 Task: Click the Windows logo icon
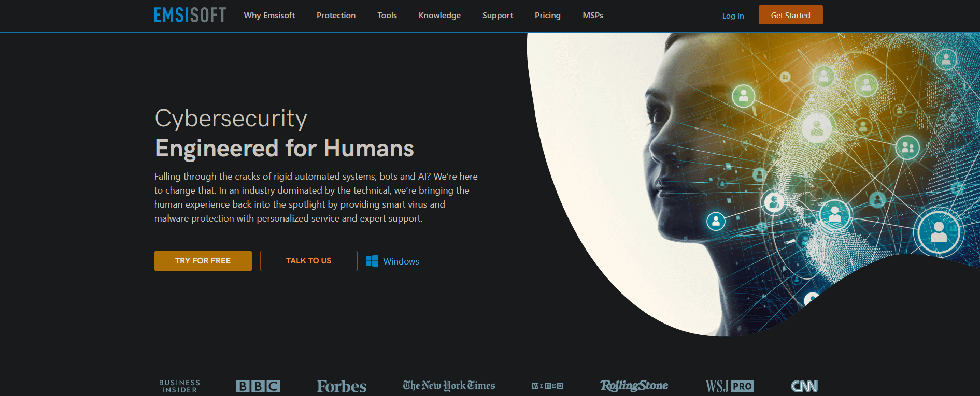372,261
